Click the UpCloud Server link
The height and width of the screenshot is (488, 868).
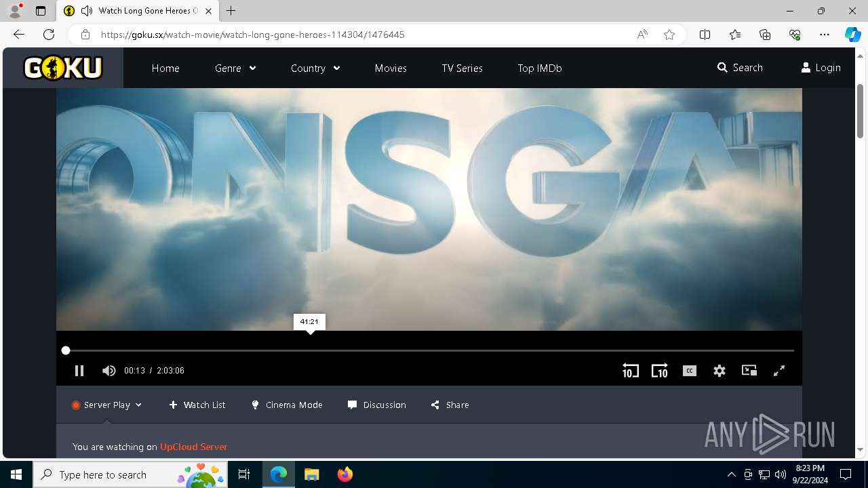[x=193, y=447]
